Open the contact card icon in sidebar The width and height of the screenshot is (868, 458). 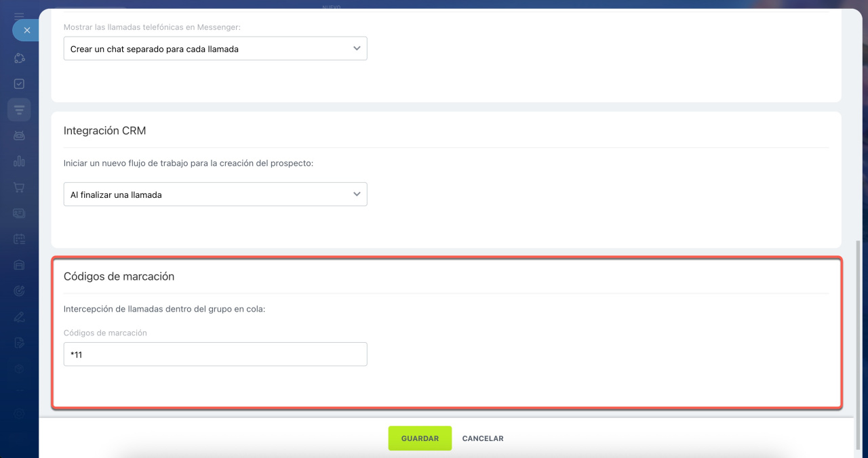pos(19,213)
